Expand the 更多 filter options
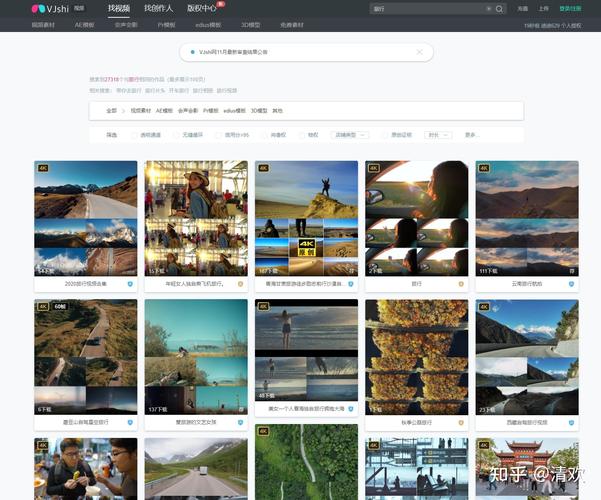Image resolution: width=601 pixels, height=500 pixels. 472,134
